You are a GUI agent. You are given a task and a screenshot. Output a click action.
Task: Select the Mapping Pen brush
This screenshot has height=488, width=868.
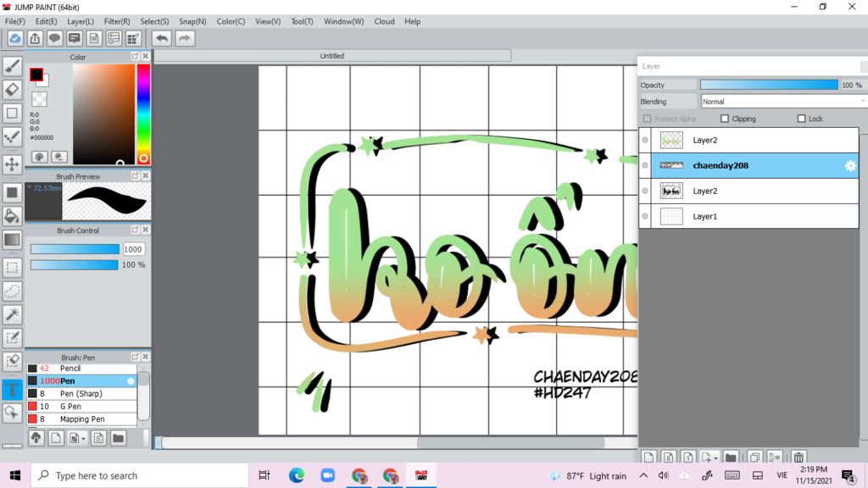coord(82,419)
